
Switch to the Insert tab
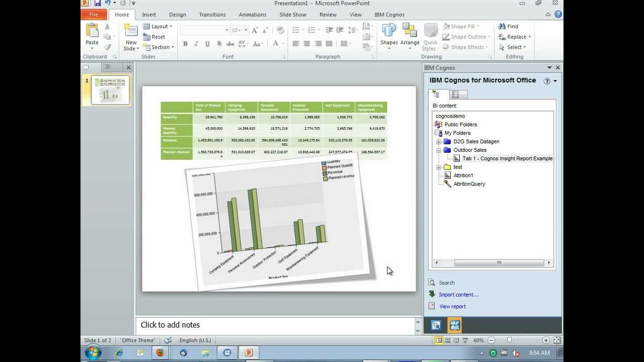pos(149,15)
